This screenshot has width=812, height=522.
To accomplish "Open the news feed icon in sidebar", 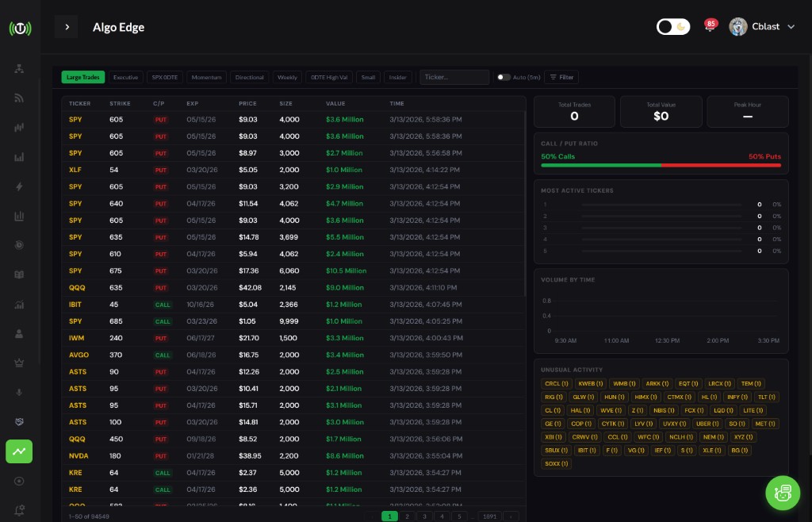I will (x=20, y=97).
